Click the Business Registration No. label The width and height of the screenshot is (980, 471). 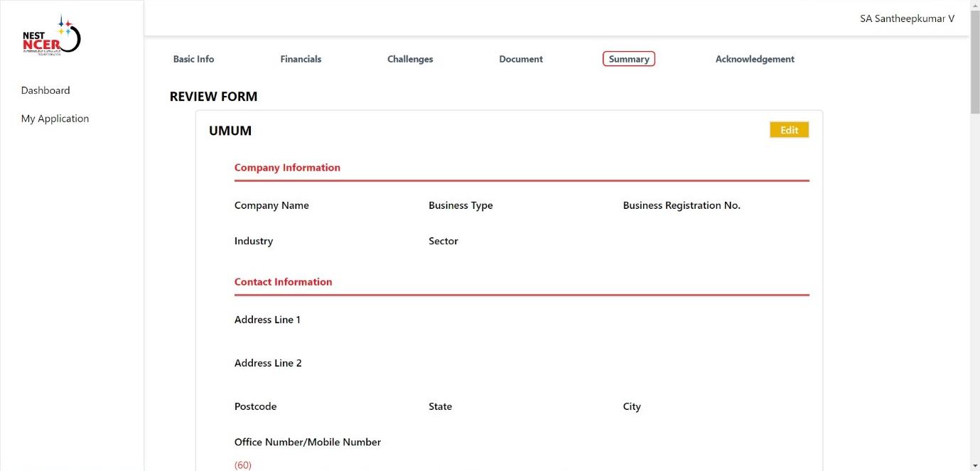tap(682, 205)
